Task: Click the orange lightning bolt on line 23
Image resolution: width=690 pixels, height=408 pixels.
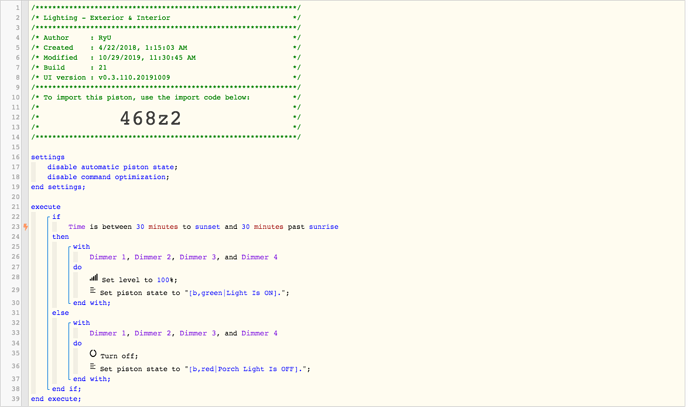Action: pyautogui.click(x=26, y=227)
